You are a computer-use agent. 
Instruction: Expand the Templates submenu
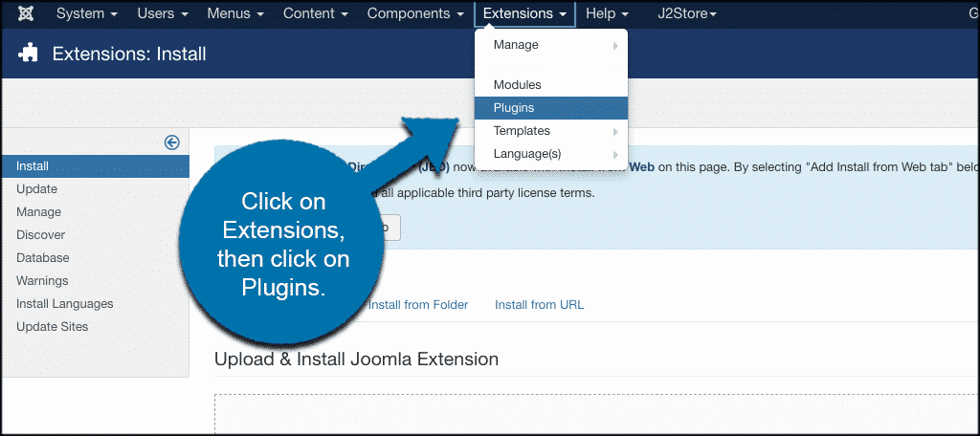[550, 131]
